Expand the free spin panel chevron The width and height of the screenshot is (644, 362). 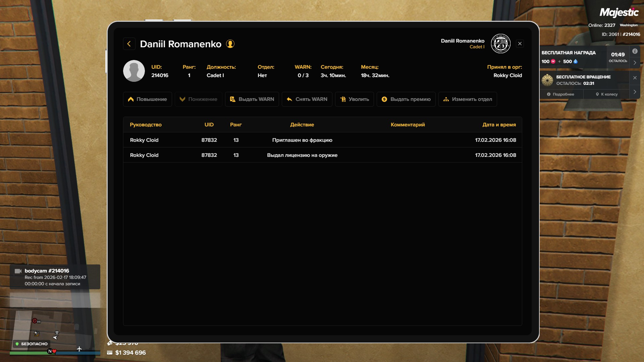pyautogui.click(x=635, y=92)
